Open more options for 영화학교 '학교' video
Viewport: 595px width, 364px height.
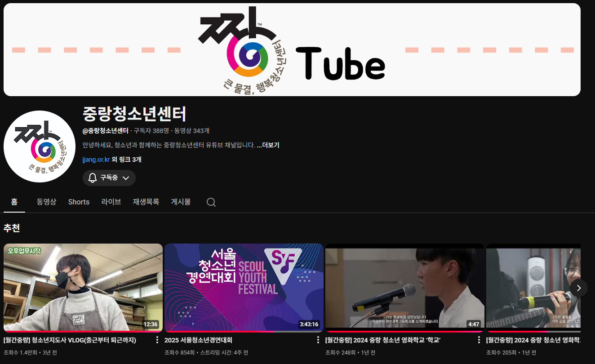click(x=479, y=340)
